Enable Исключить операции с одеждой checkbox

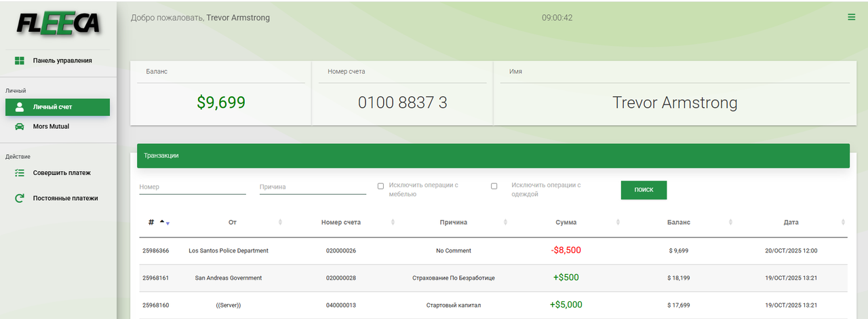pyautogui.click(x=494, y=186)
